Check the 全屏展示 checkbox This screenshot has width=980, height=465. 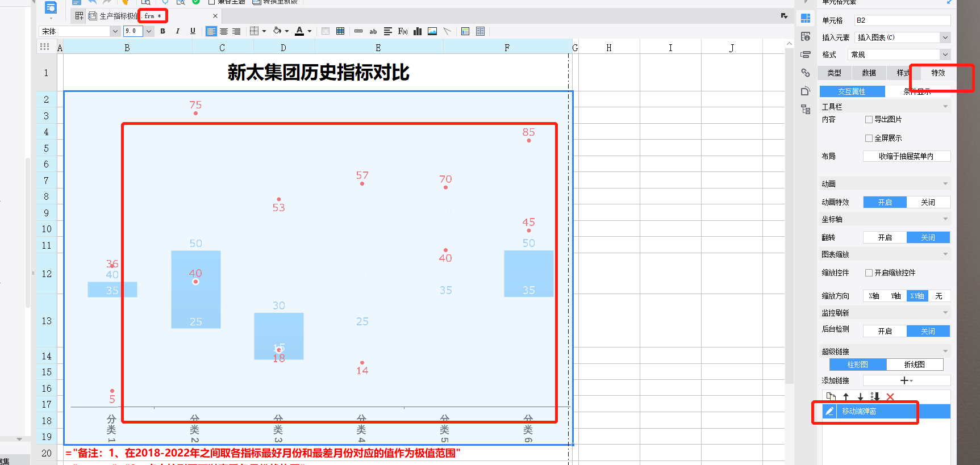[869, 138]
